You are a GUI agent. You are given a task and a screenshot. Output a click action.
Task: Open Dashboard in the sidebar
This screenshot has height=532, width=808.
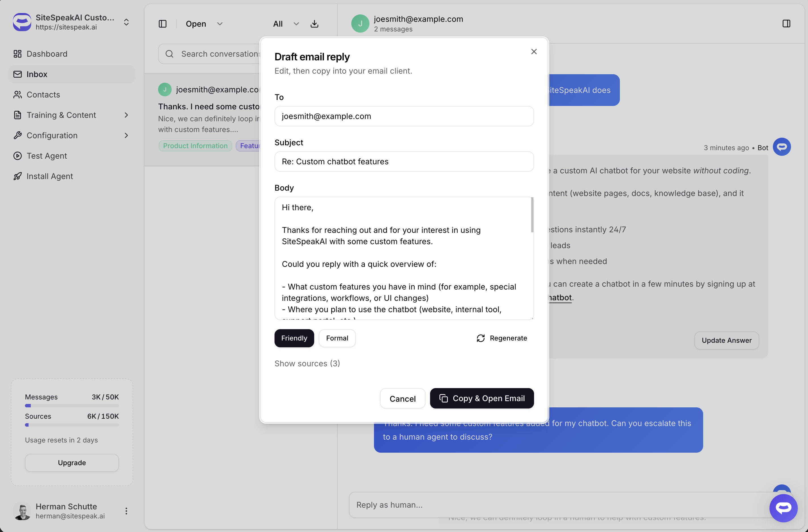tap(72, 54)
